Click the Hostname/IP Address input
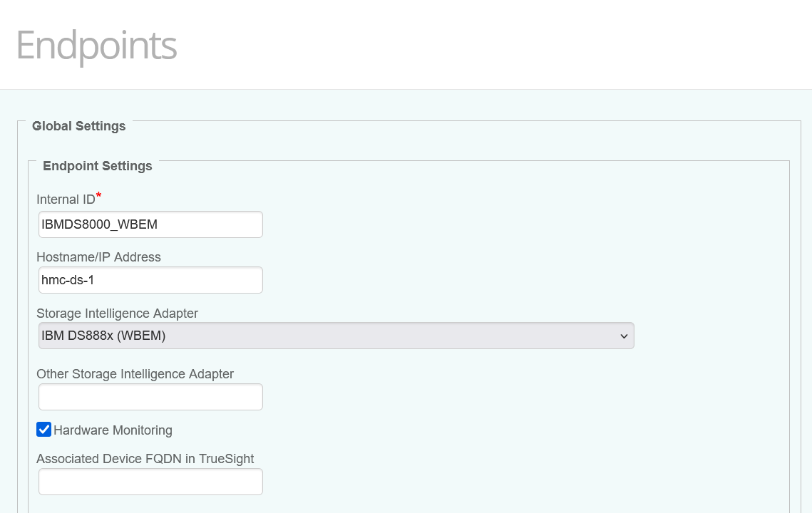Image resolution: width=812 pixels, height=513 pixels. pyautogui.click(x=150, y=279)
